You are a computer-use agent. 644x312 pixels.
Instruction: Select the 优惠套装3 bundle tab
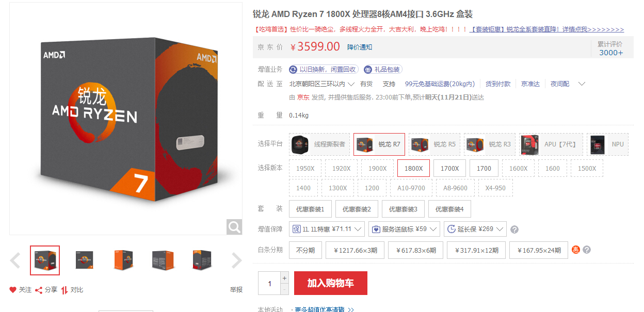403,209
